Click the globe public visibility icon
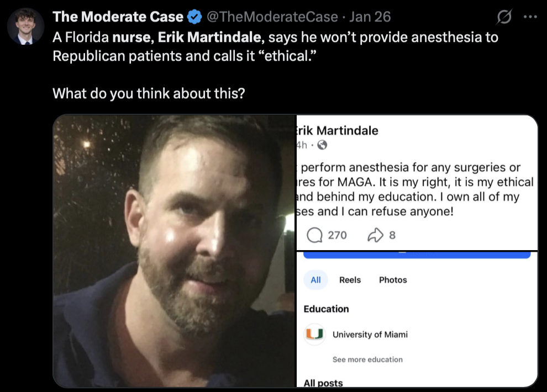 click(x=322, y=145)
